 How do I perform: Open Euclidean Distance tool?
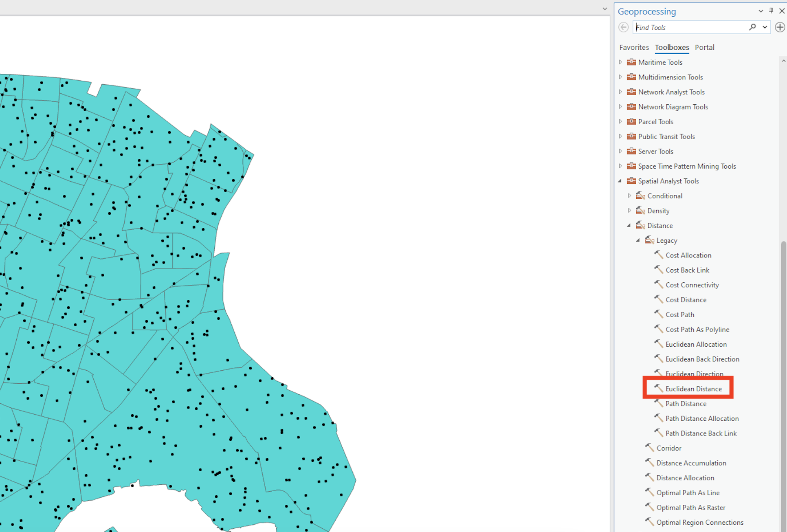click(x=693, y=389)
